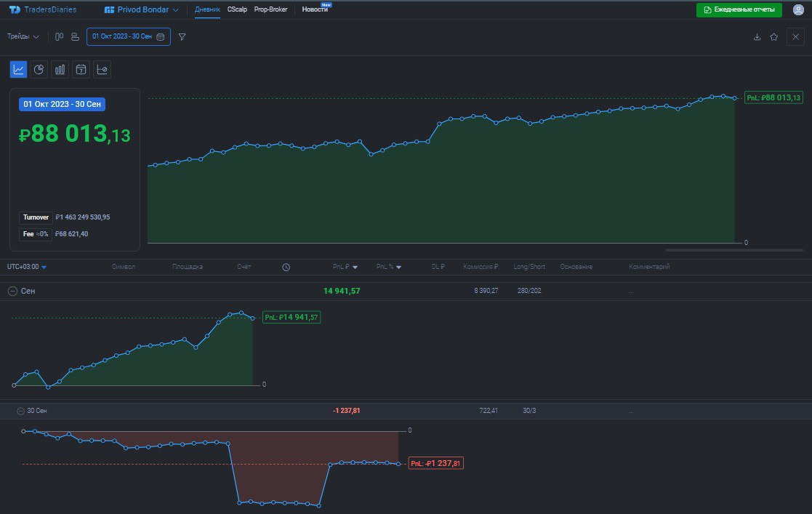Viewport: 812px width, 514px height.
Task: Click the horizontal scrollbar below the main chart
Action: tap(733, 250)
